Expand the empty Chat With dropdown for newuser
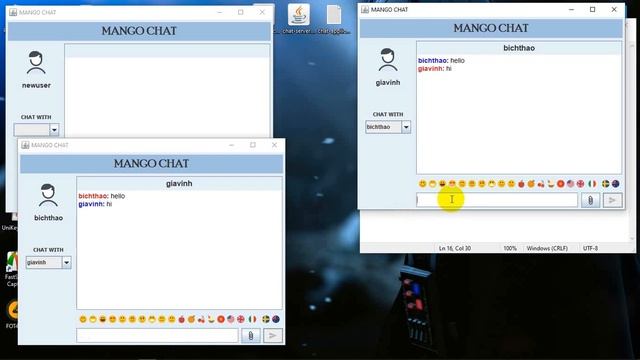640x360 pixels. (36, 130)
